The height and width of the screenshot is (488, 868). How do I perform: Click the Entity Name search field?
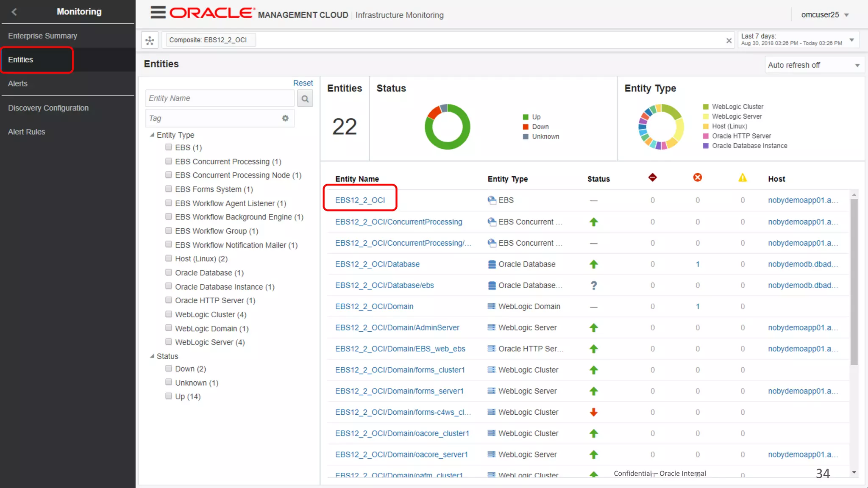[x=220, y=98]
